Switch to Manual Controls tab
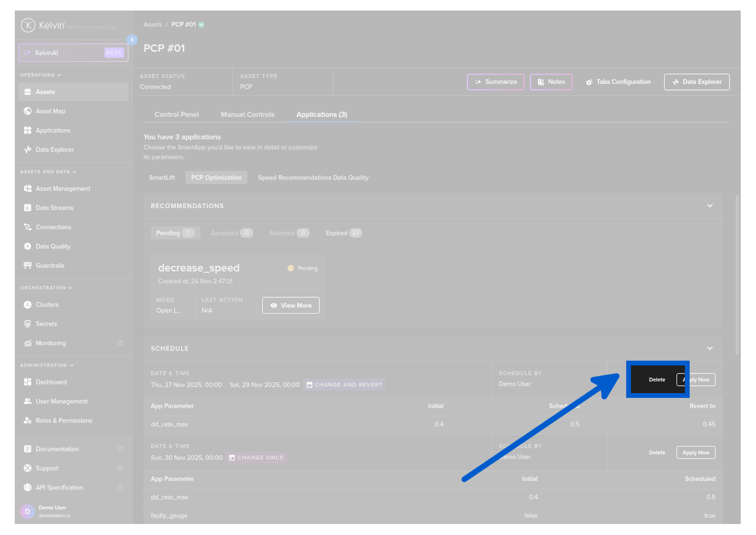 (247, 115)
